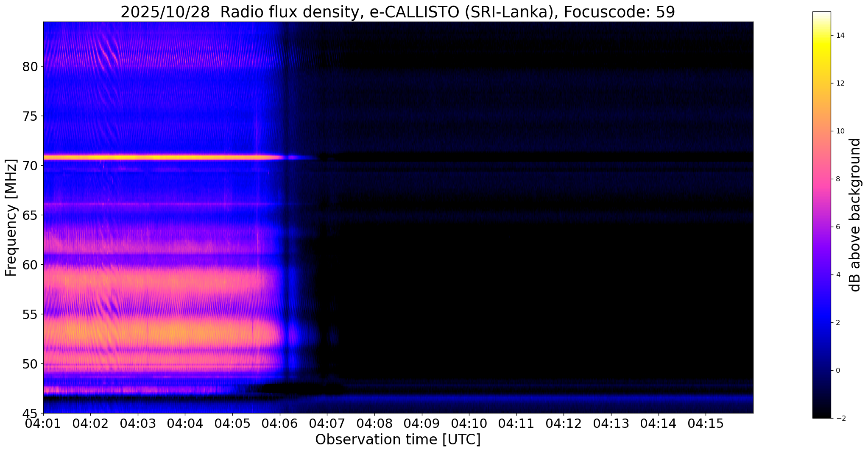868x452 pixels.
Task: Click the y-axis tick label 50
Action: [x=30, y=363]
